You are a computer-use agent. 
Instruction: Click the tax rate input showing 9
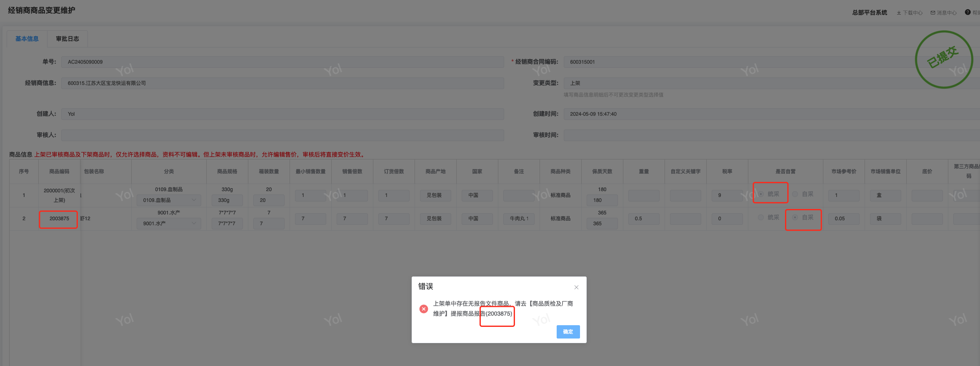tap(727, 195)
